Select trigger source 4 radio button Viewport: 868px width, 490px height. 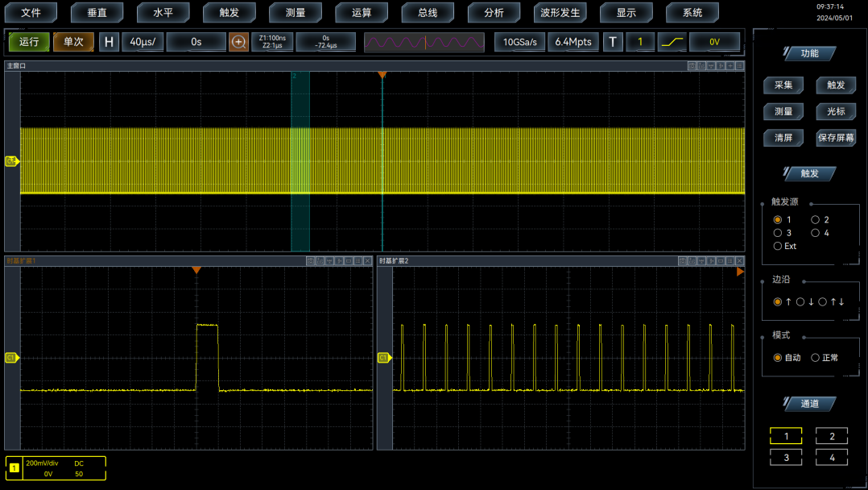(815, 233)
